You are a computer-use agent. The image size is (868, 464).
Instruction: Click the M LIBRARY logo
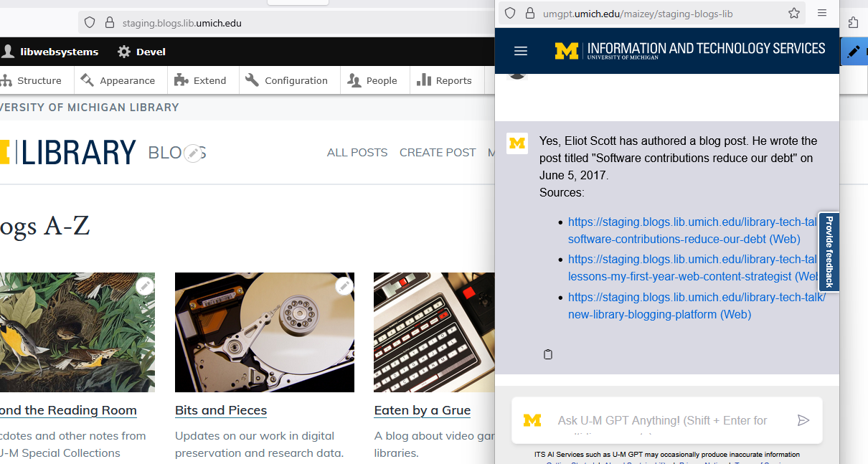[x=68, y=153]
